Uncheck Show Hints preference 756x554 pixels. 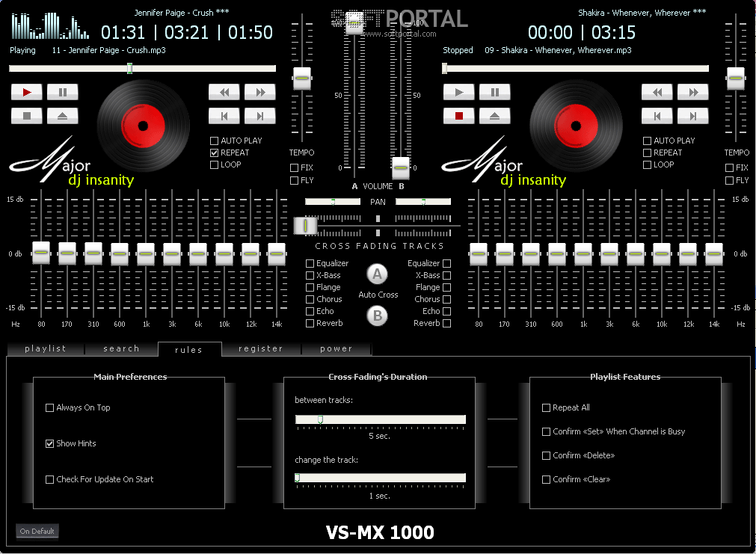[49, 443]
